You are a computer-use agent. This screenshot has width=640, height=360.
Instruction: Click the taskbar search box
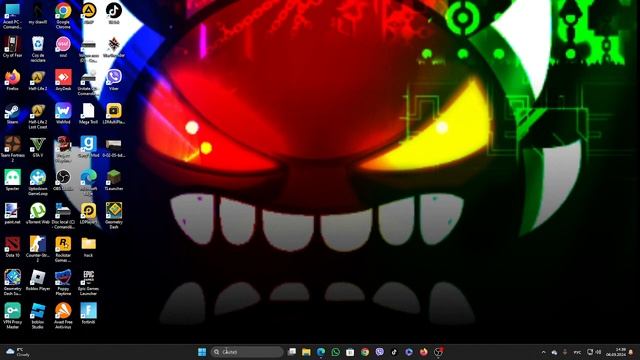247,352
